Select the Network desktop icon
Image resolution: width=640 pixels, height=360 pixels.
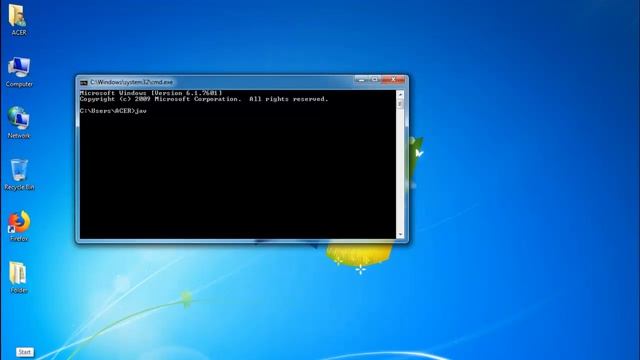click(19, 122)
